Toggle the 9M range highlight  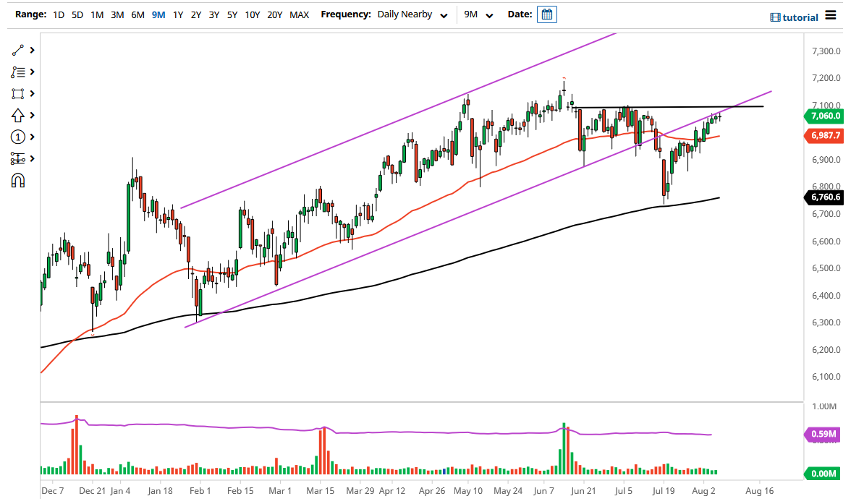point(158,14)
